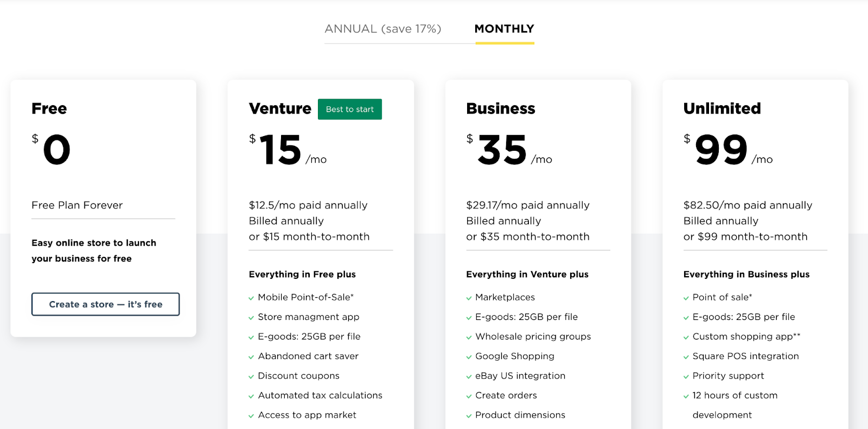Click checkmark icon next to Discount coupons
Viewport: 868px width, 429px height.
tap(251, 376)
